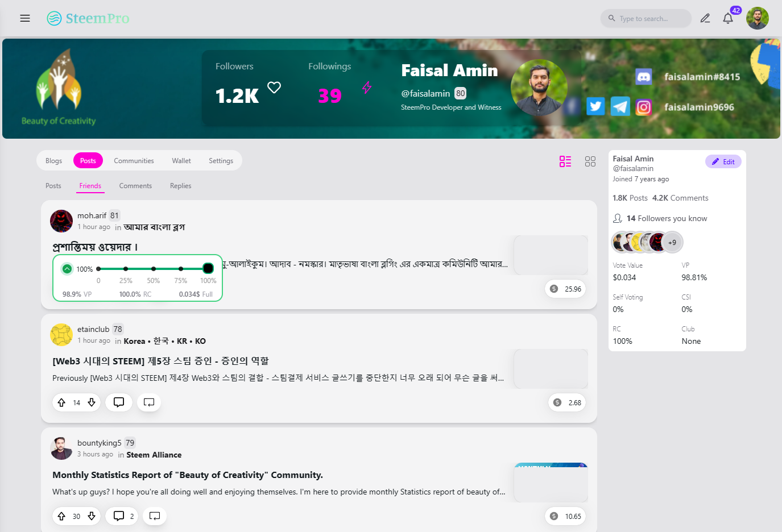Open the Instagram icon in the banner
Viewport: 782px width, 532px height.
(x=643, y=107)
